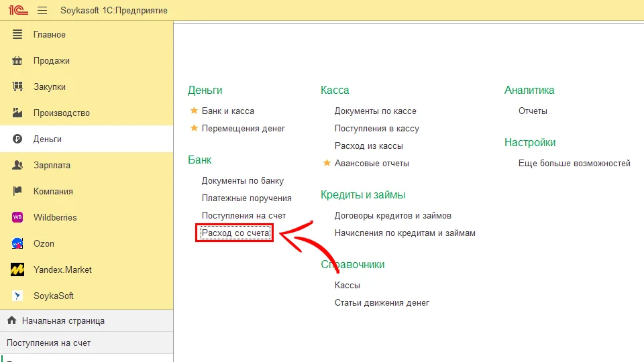Switch to the Поступления на счет tab
Screen dimensions: 644x362
tap(48, 343)
